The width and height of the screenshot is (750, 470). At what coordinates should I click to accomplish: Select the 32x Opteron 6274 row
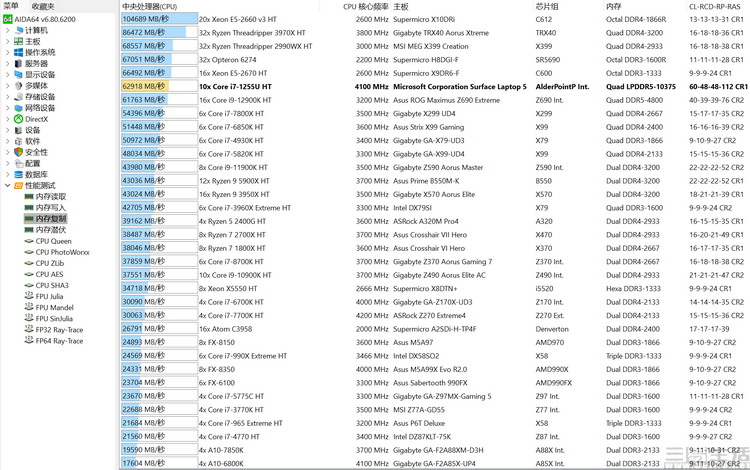pyautogui.click(x=434, y=60)
